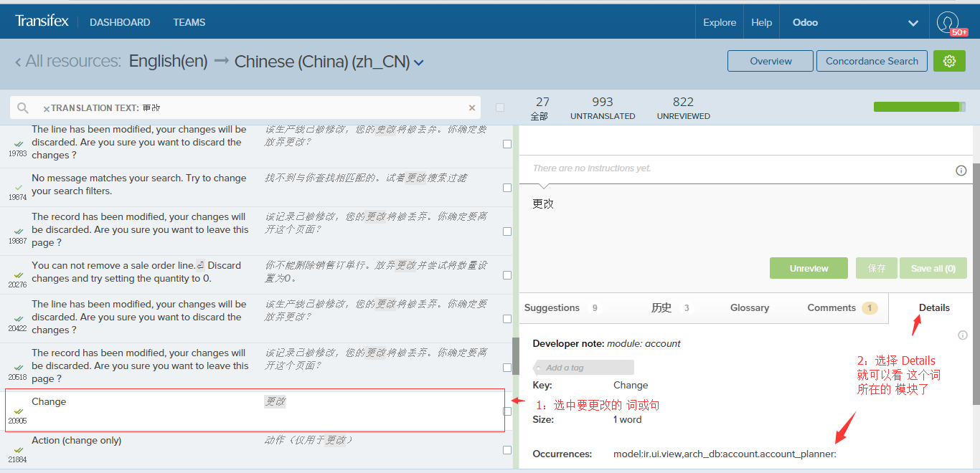Remove the Translation Text filter X

[47, 109]
